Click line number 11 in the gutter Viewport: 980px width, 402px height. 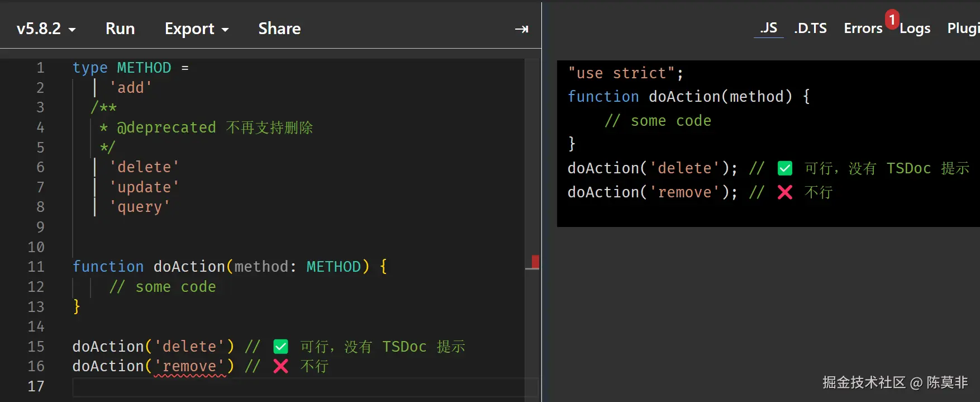point(36,267)
